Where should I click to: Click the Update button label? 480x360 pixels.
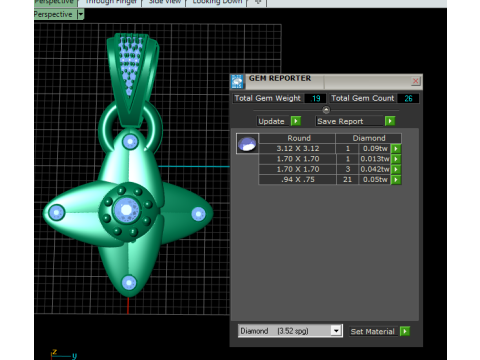click(271, 121)
